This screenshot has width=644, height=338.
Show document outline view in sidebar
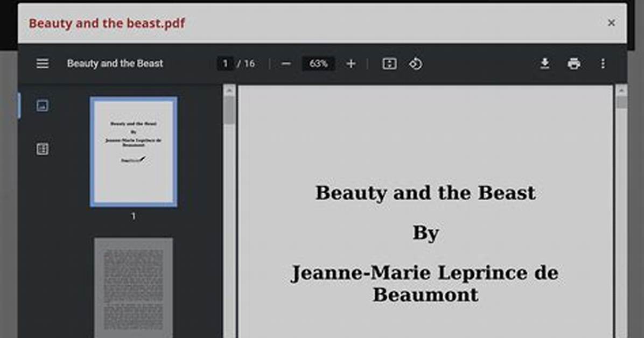(x=42, y=149)
